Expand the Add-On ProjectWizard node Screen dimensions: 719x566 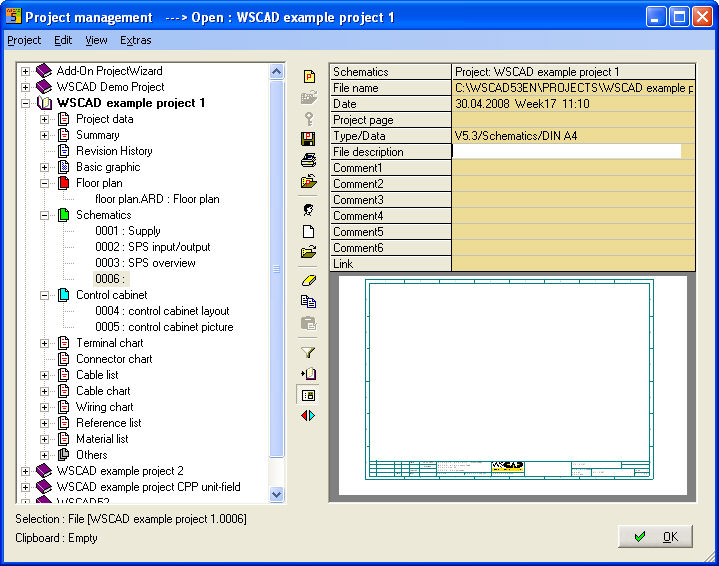tap(26, 72)
